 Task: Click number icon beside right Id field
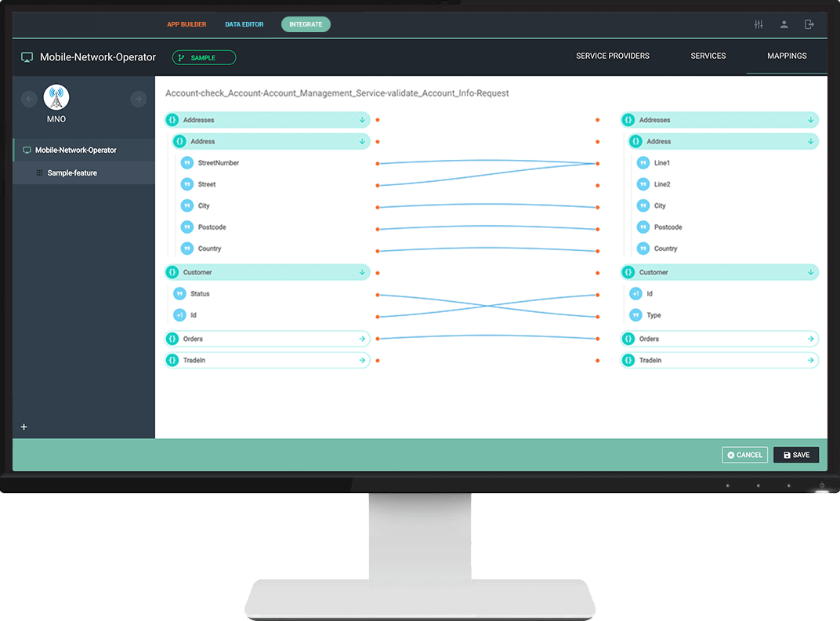click(635, 294)
